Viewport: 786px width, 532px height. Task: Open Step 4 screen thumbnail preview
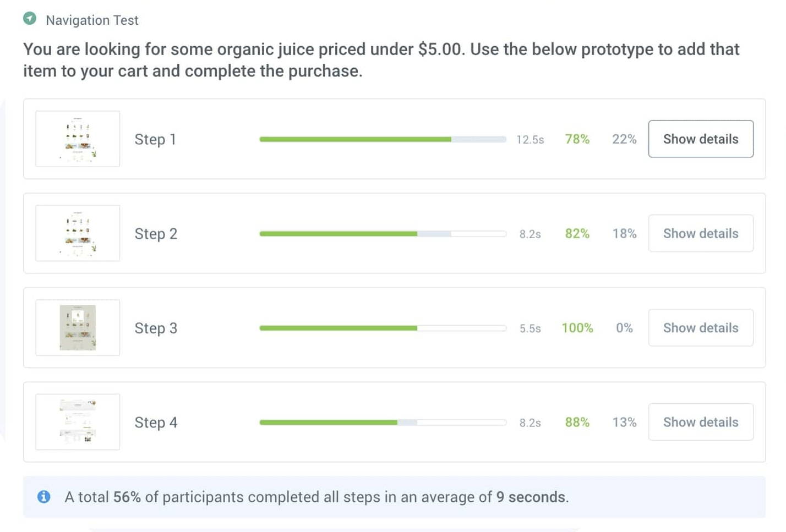[77, 421]
